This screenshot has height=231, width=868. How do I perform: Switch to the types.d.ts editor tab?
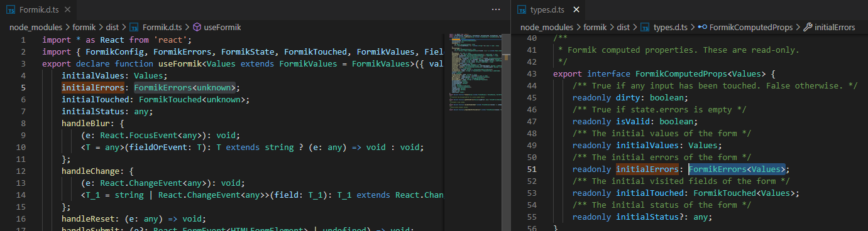coord(549,9)
